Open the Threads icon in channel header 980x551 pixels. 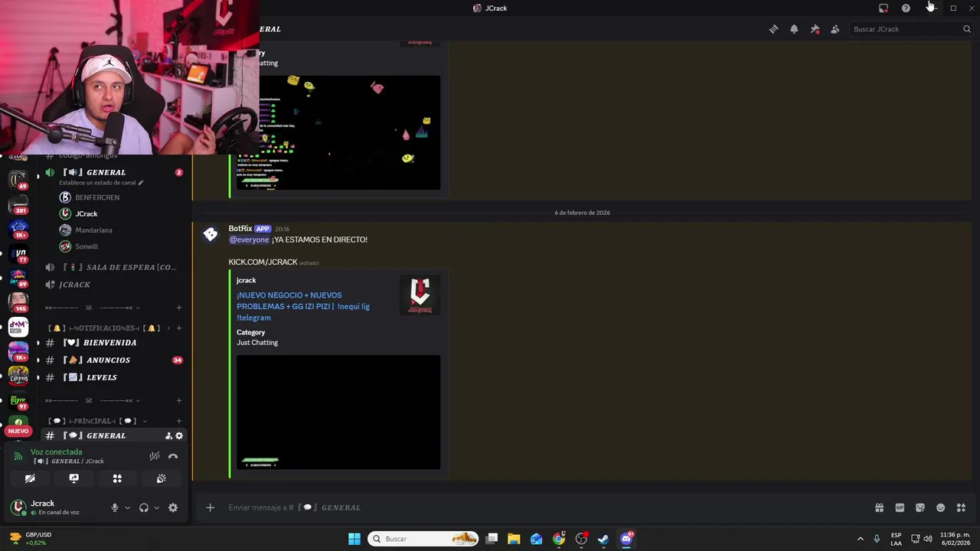click(x=773, y=29)
